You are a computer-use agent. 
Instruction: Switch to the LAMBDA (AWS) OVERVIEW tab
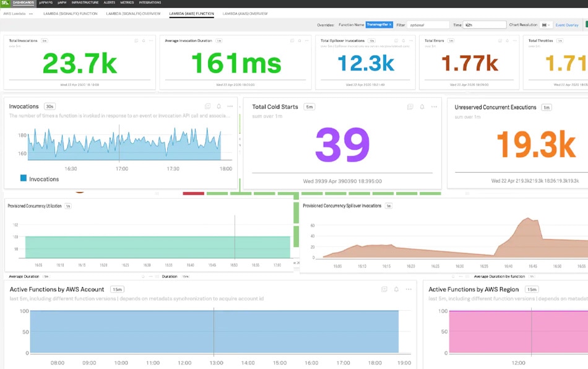click(x=245, y=12)
